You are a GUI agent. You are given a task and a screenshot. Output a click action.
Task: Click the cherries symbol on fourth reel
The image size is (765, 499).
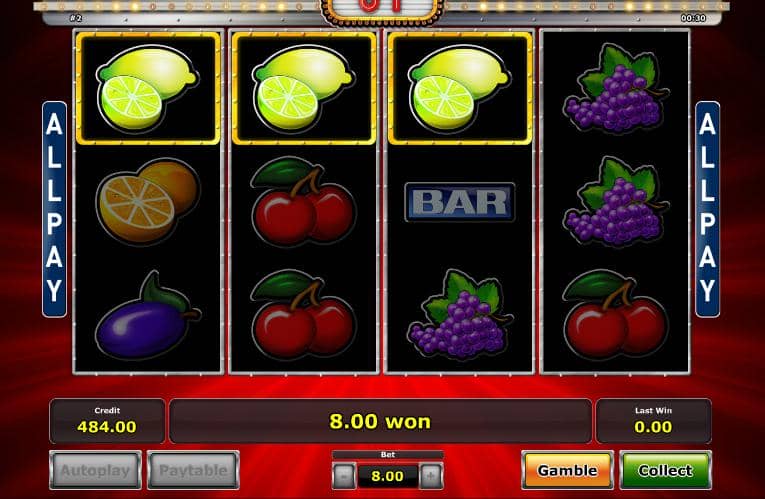click(x=616, y=315)
